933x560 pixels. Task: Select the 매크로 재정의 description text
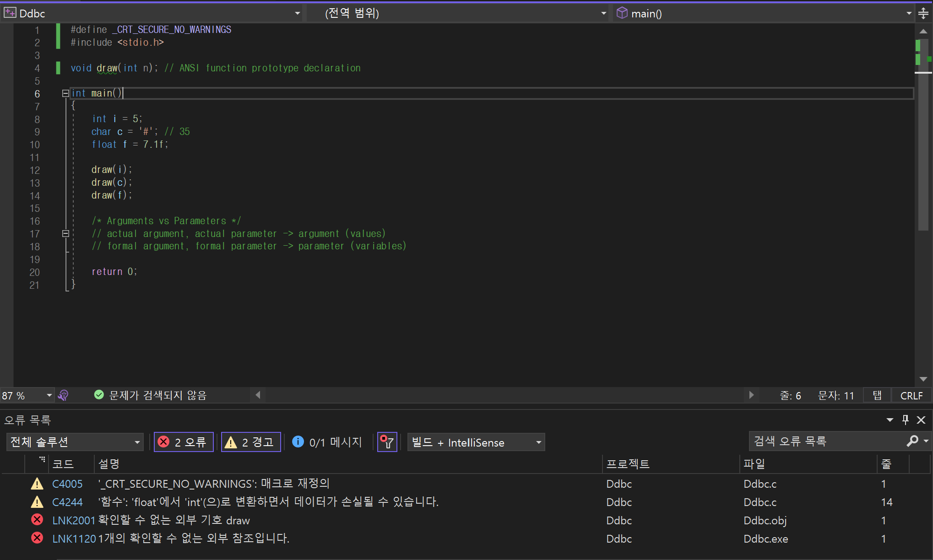point(295,484)
